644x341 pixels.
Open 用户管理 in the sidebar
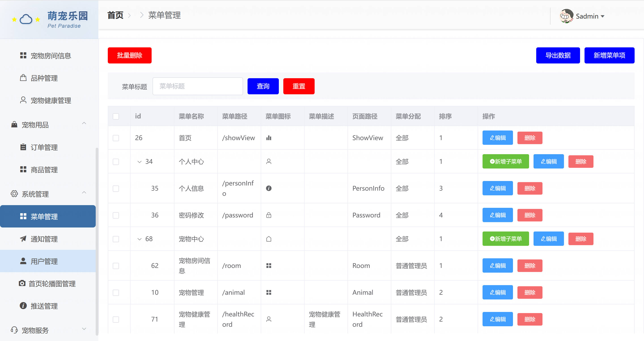(x=48, y=261)
